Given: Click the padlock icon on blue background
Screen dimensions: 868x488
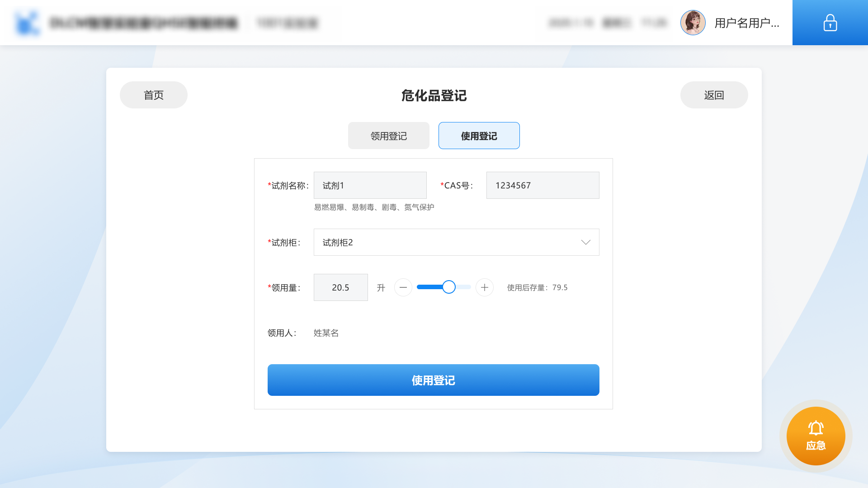Looking at the screenshot, I should click(830, 23).
